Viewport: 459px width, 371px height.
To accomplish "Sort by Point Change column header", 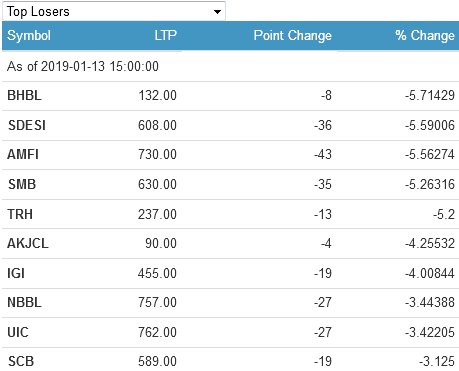I will click(292, 35).
